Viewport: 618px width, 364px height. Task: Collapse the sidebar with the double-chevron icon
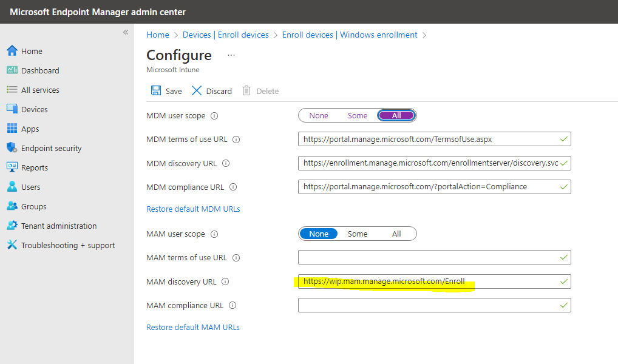coord(126,32)
